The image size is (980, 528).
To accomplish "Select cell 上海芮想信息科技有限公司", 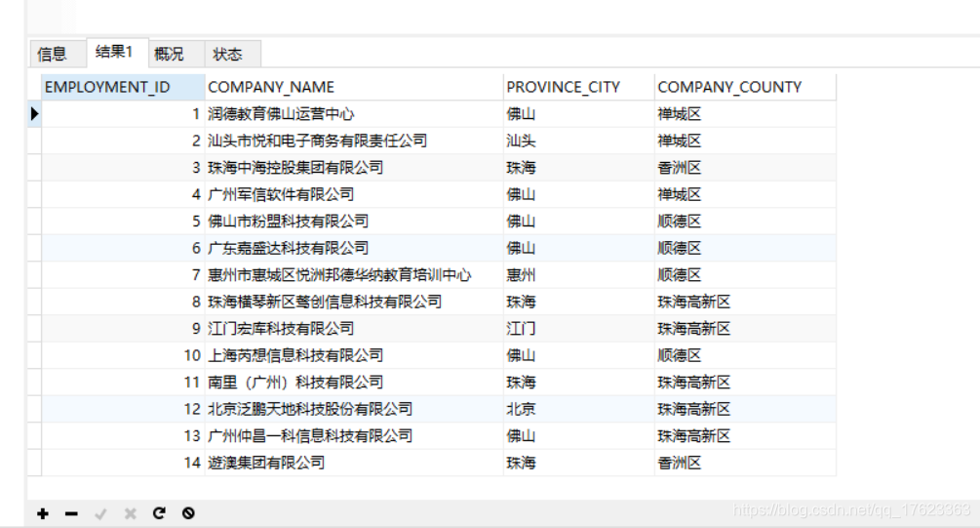I will point(354,356).
